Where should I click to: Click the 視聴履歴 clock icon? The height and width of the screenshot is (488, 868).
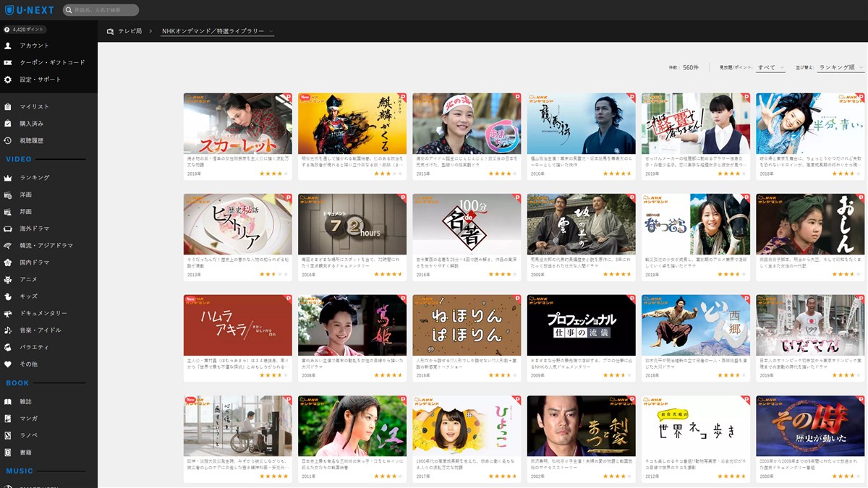click(x=8, y=140)
